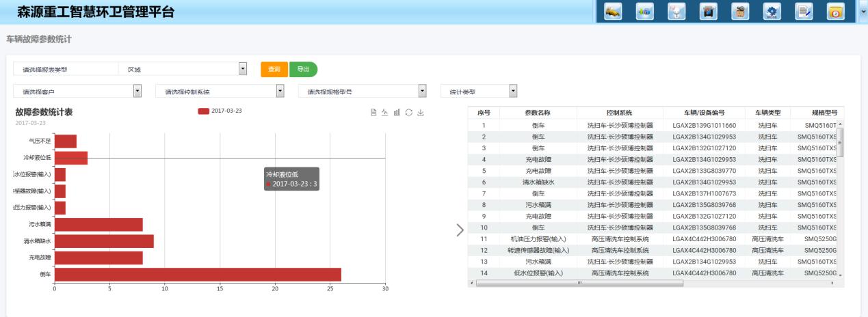
Task: Restore chart with the refresh icon
Action: click(x=408, y=112)
